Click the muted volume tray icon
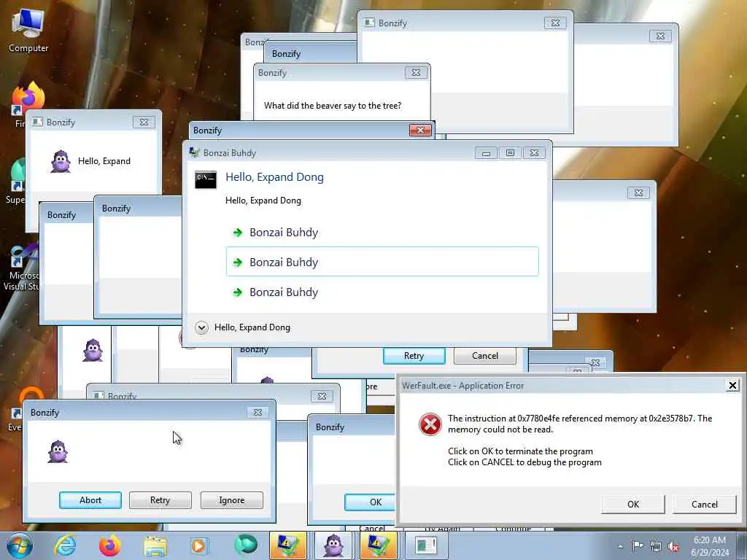Screen dimensions: 747x560 [x=673, y=547]
